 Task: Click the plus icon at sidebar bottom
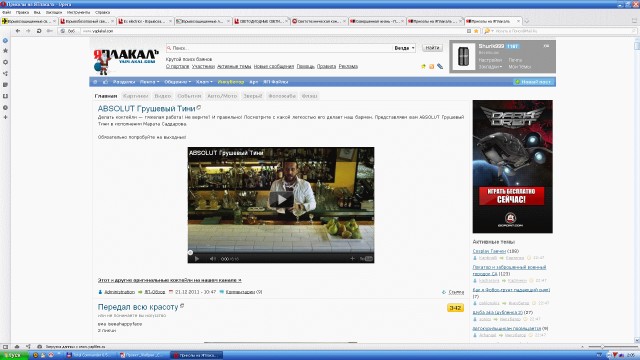(x=5, y=117)
